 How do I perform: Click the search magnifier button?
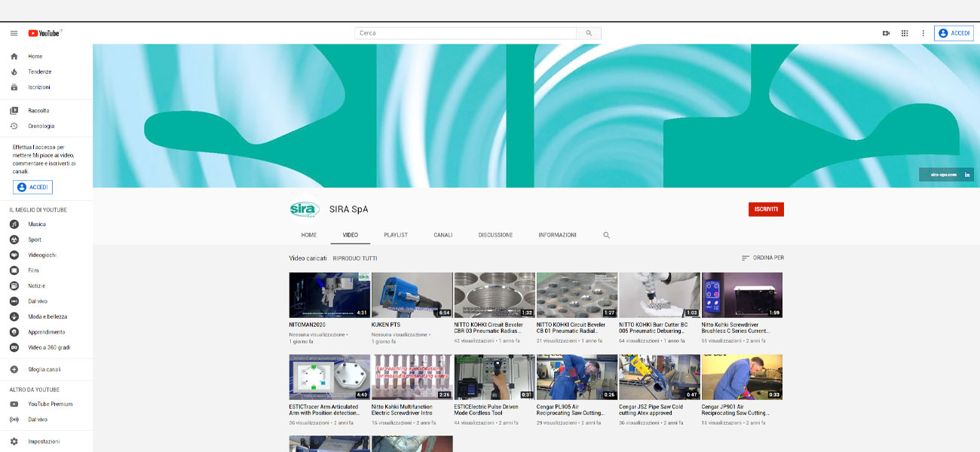click(589, 33)
